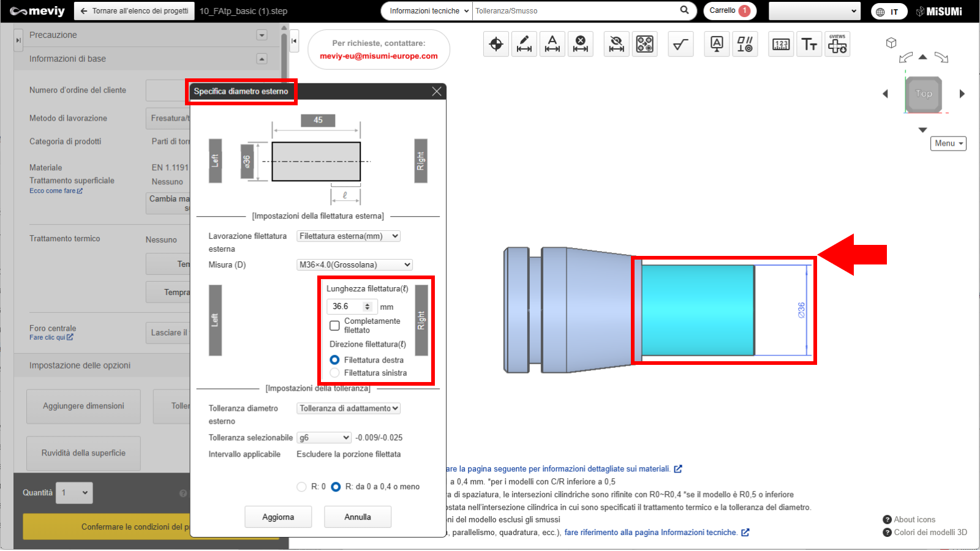This screenshot has width=980, height=551.
Task: Click the delete dimension X icon
Action: coord(581,44)
